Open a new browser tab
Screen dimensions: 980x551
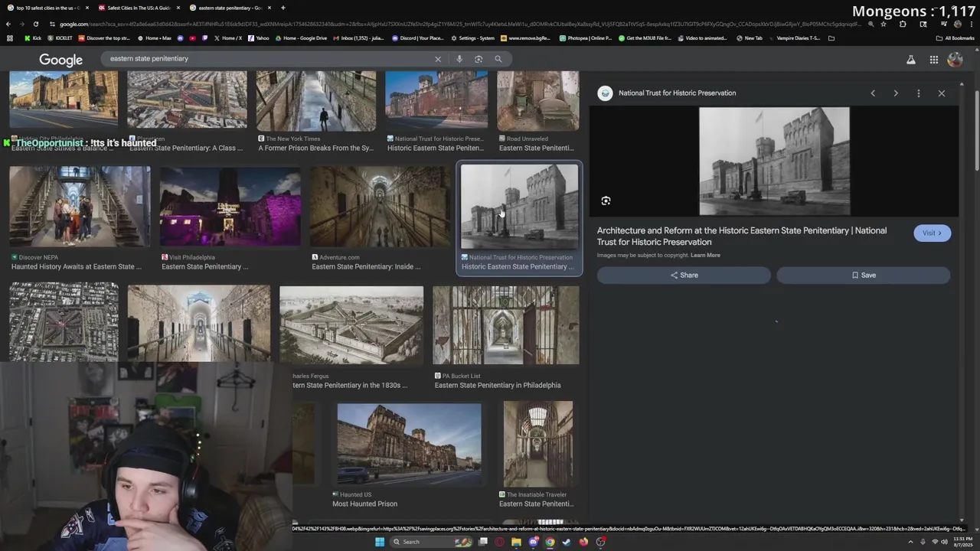(x=283, y=8)
